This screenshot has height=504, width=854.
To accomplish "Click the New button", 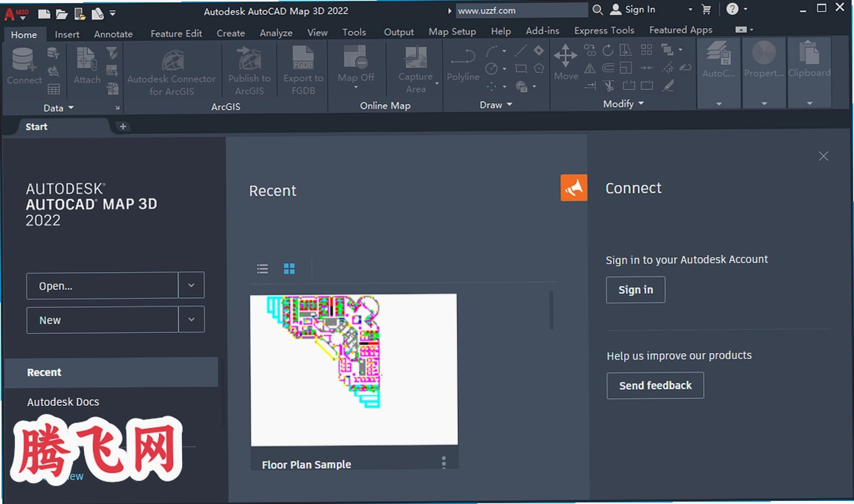I will pos(102,320).
